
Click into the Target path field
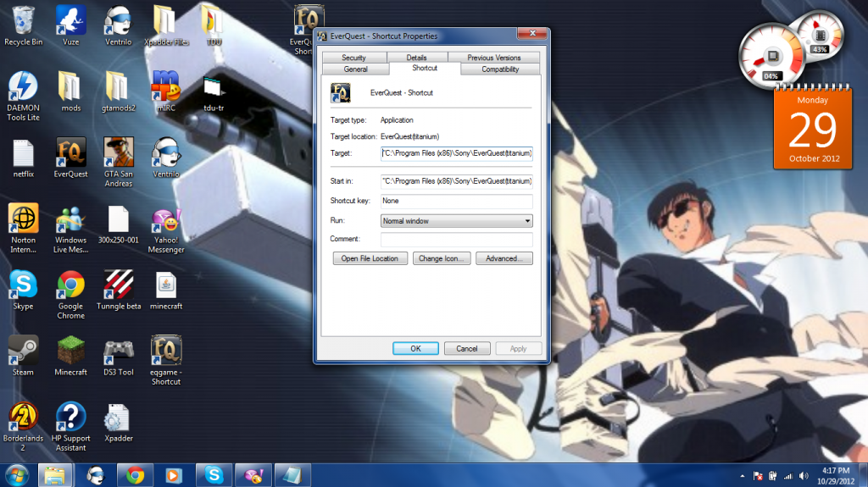pos(457,153)
